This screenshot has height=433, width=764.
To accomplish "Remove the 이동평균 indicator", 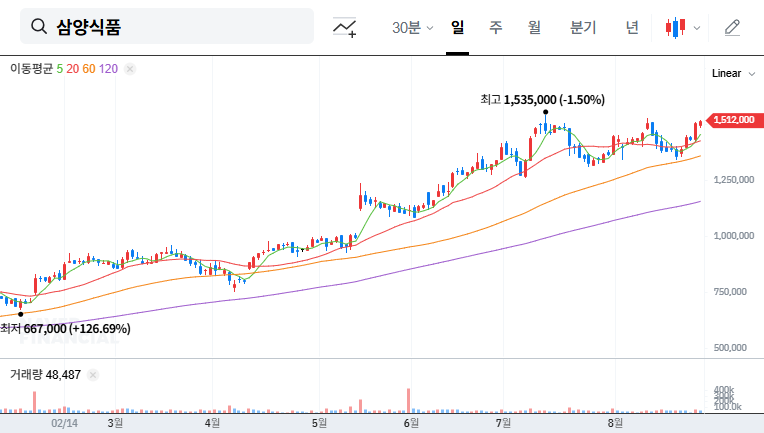I will (x=130, y=69).
